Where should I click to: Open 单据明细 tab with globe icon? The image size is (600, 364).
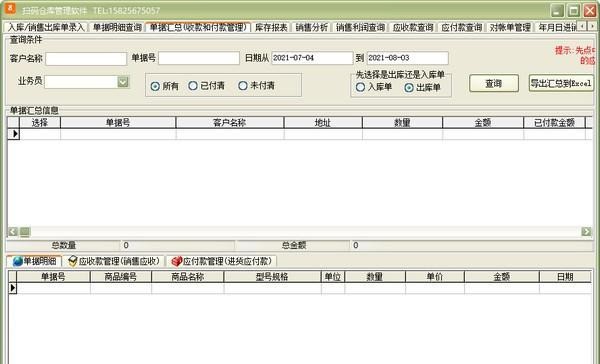point(34,261)
